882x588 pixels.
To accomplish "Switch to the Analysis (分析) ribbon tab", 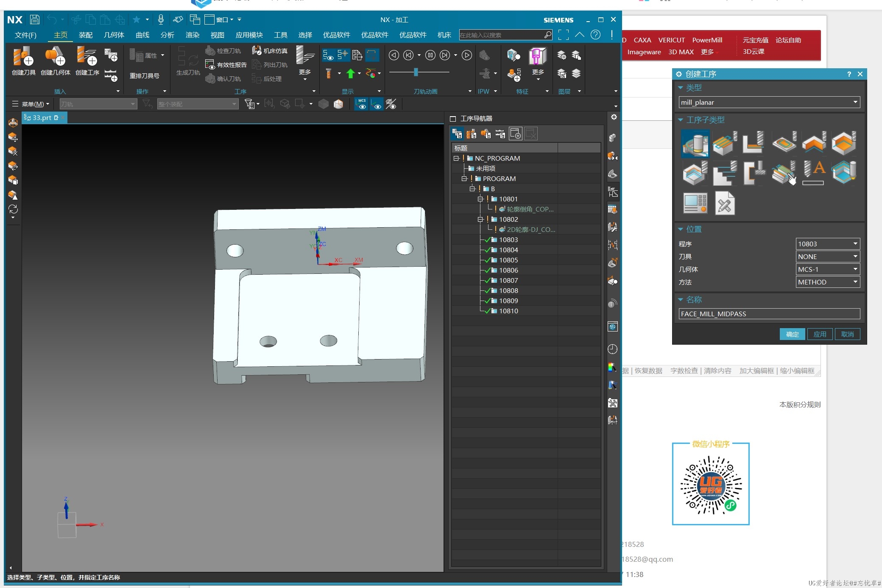I will coord(167,35).
